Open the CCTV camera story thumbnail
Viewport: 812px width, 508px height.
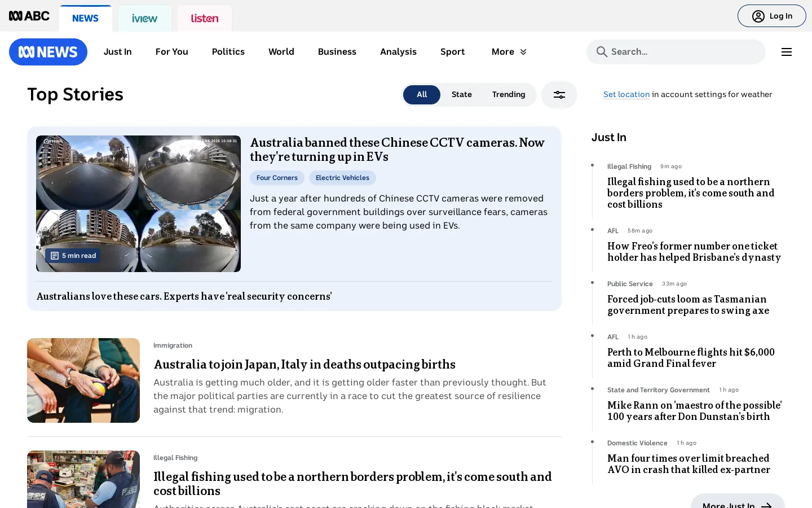138,204
